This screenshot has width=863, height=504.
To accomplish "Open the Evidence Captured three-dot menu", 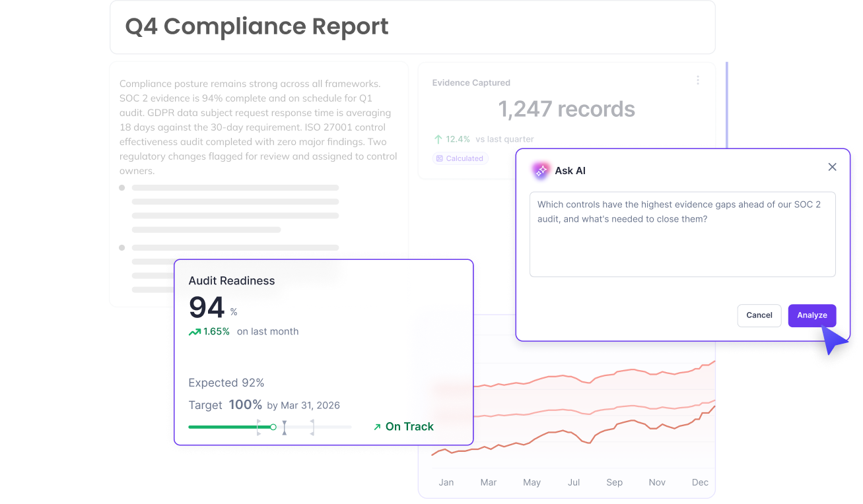I will coord(698,80).
